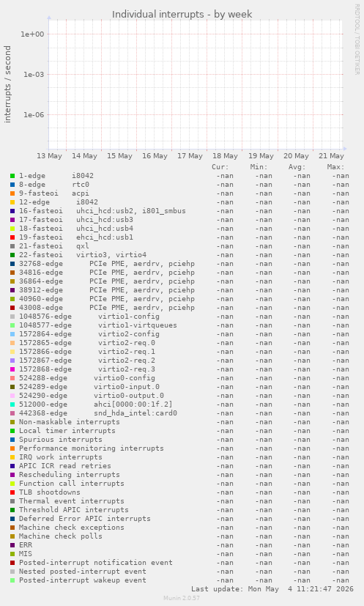Click the 18 May date axis label
Image resolution: width=364 pixels, height=606 pixels.
(x=226, y=156)
